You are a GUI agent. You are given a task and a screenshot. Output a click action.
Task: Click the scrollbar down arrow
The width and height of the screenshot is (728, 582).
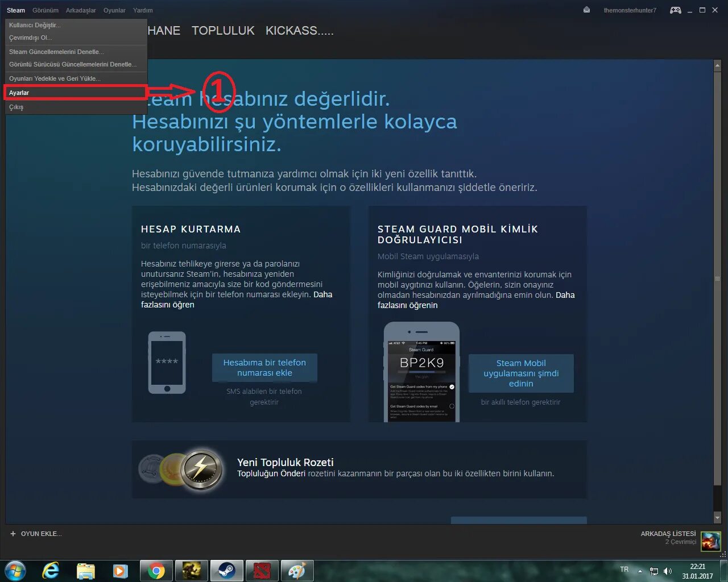717,518
